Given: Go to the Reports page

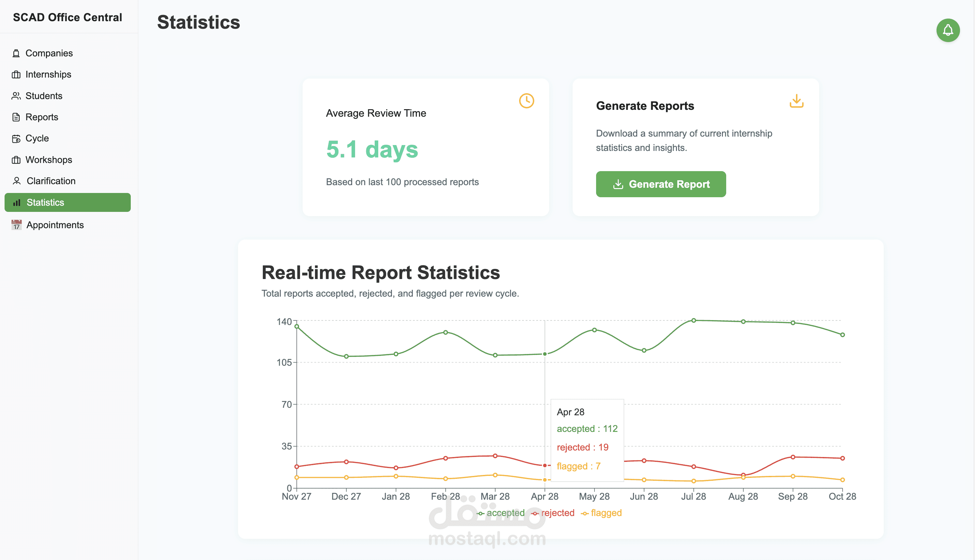Looking at the screenshot, I should pyautogui.click(x=41, y=117).
